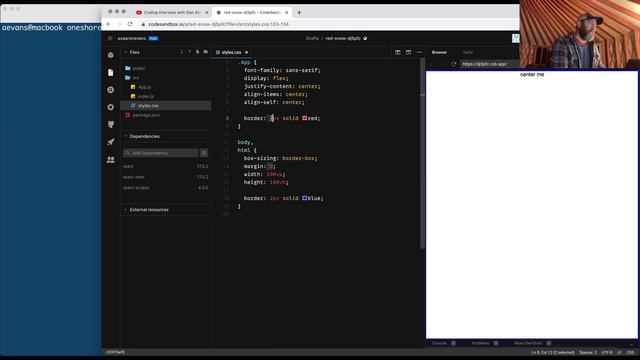
Task: Click the red-snow sandbox title
Action: pyautogui.click(x=343, y=38)
